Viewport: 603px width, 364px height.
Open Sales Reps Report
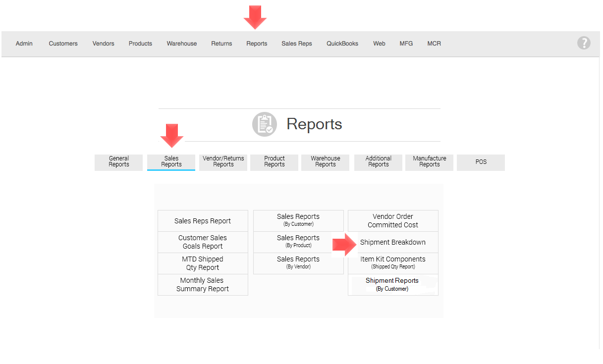(203, 221)
